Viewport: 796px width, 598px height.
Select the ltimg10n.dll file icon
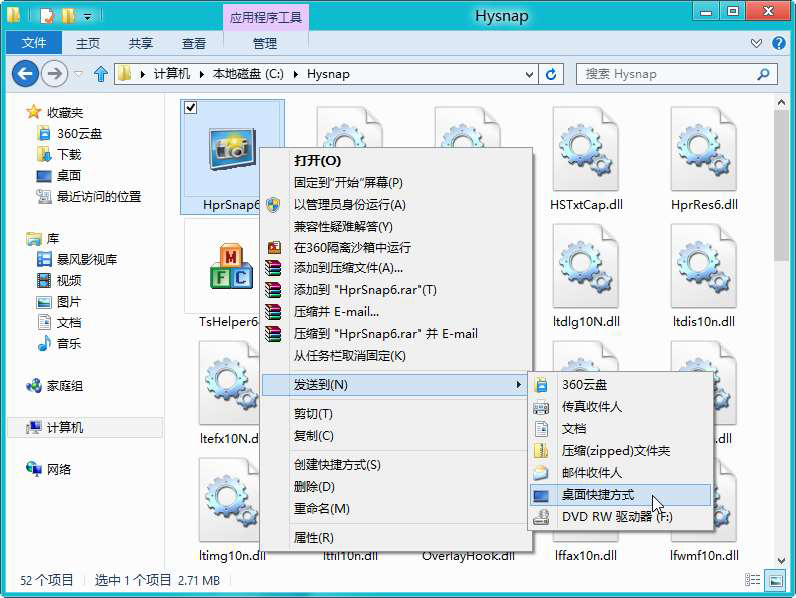[x=228, y=500]
